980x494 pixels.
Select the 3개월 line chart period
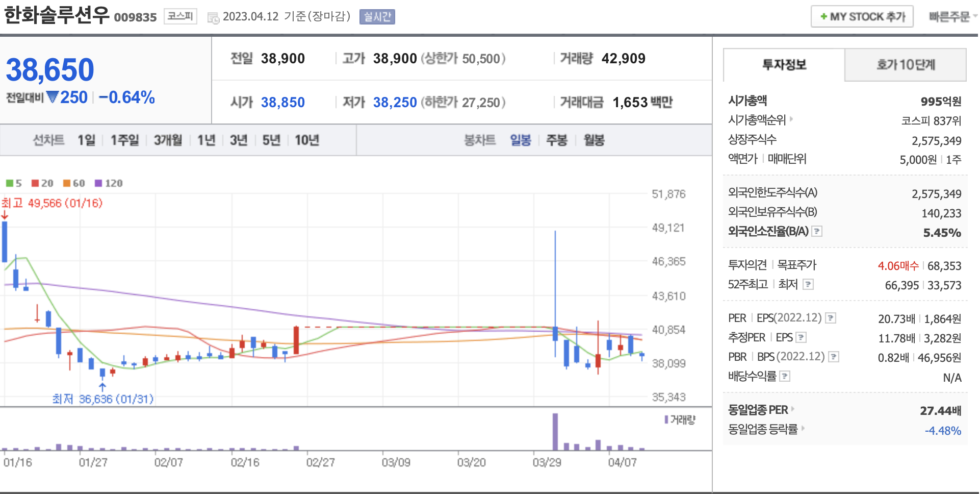[168, 140]
